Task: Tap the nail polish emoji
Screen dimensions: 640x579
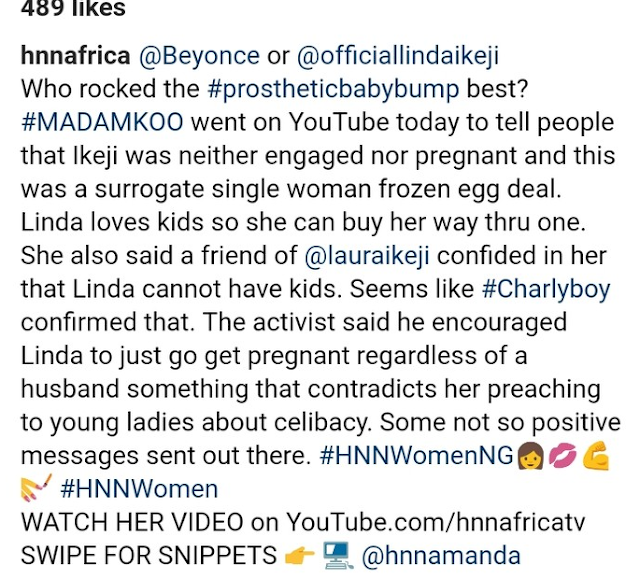Action: 36,488
